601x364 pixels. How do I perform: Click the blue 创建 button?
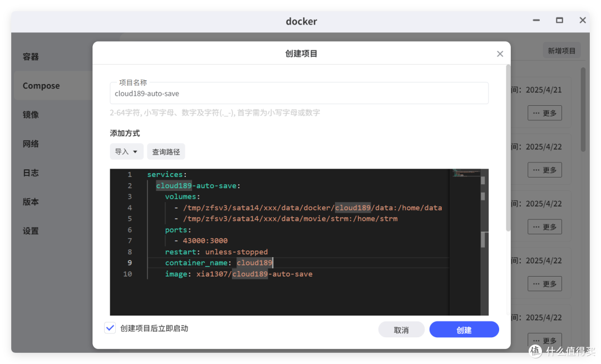point(464,329)
